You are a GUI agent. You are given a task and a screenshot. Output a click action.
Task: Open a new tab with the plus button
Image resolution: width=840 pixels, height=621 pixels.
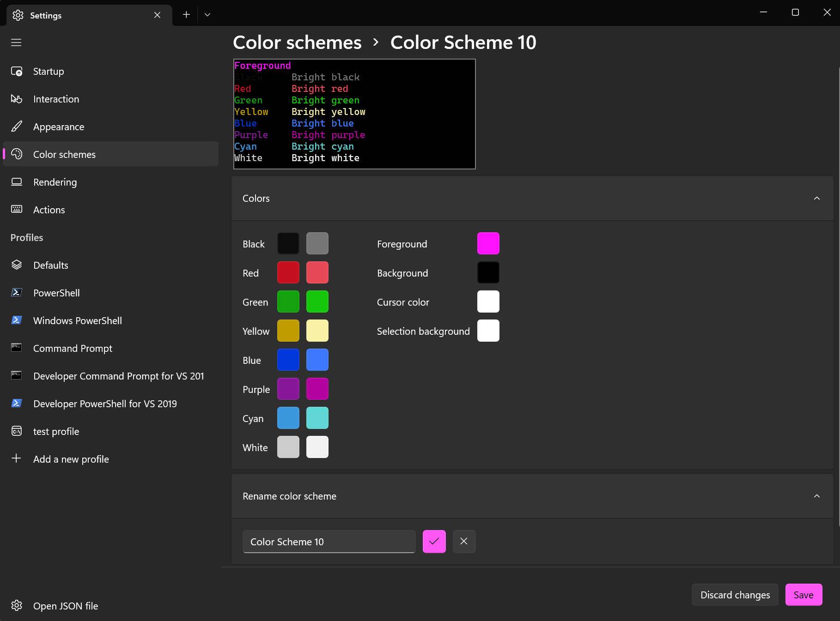pos(186,15)
